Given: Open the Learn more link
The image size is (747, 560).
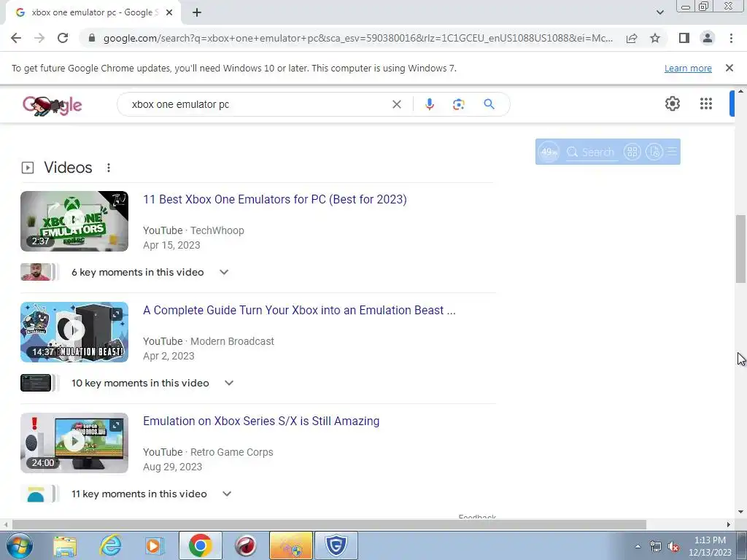Looking at the screenshot, I should point(688,68).
